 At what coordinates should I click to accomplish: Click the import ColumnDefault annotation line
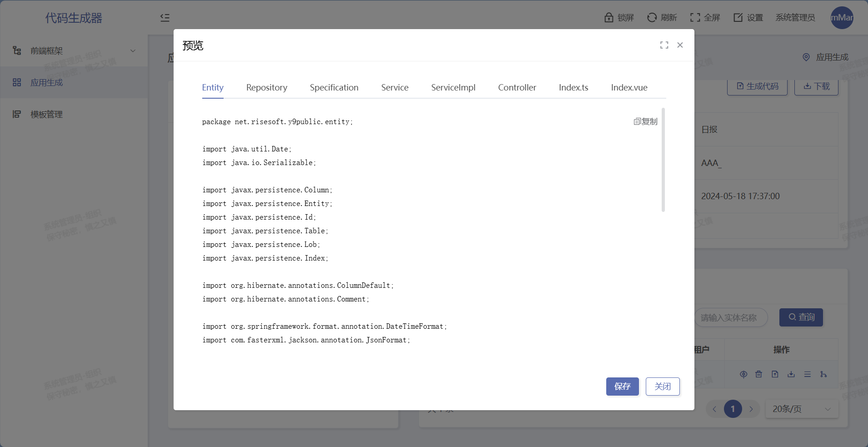click(x=298, y=286)
